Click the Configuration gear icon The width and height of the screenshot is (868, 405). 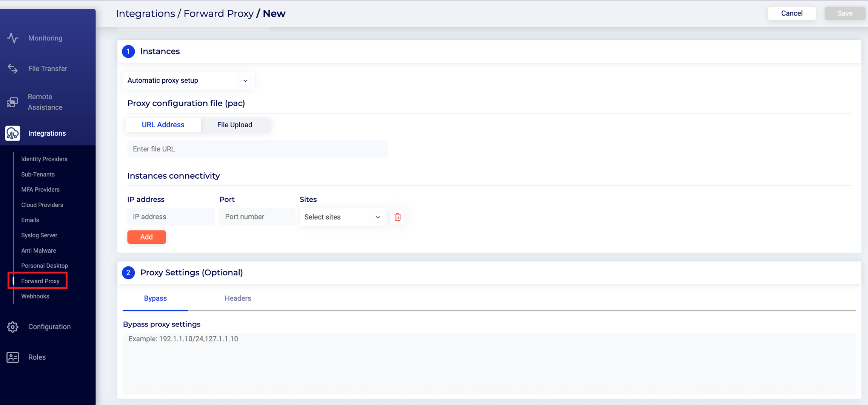(x=12, y=327)
